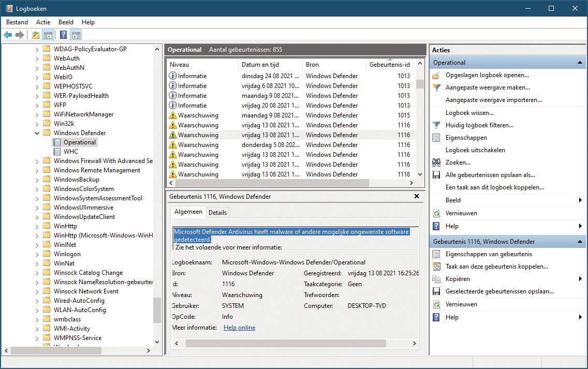Click the Logboeken app icon in title bar

pyautogui.click(x=9, y=8)
